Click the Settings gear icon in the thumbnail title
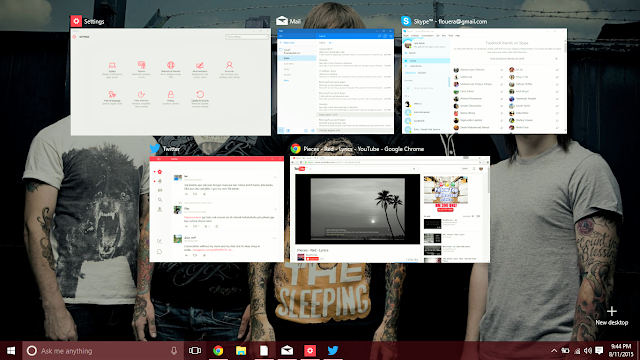The image size is (640, 360). tap(76, 21)
